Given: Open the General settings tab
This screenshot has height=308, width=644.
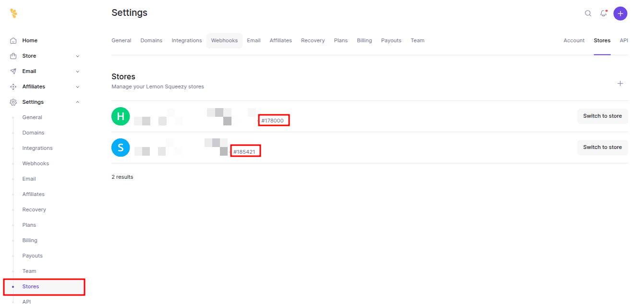Looking at the screenshot, I should pos(122,41).
